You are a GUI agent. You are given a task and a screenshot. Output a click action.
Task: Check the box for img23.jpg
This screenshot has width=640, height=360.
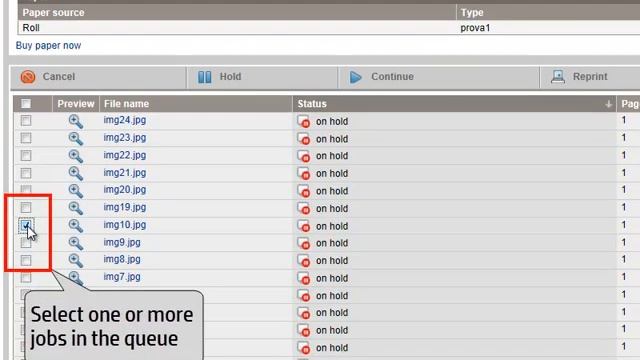point(26,138)
